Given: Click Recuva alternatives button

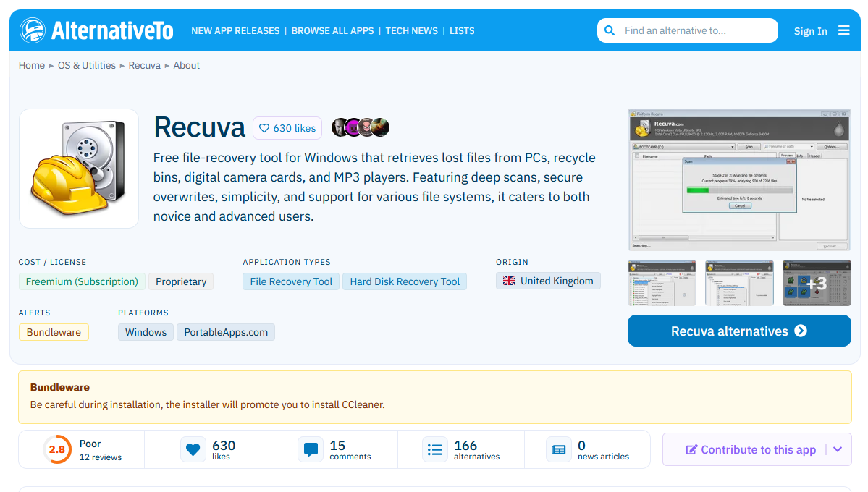Looking at the screenshot, I should tap(739, 331).
